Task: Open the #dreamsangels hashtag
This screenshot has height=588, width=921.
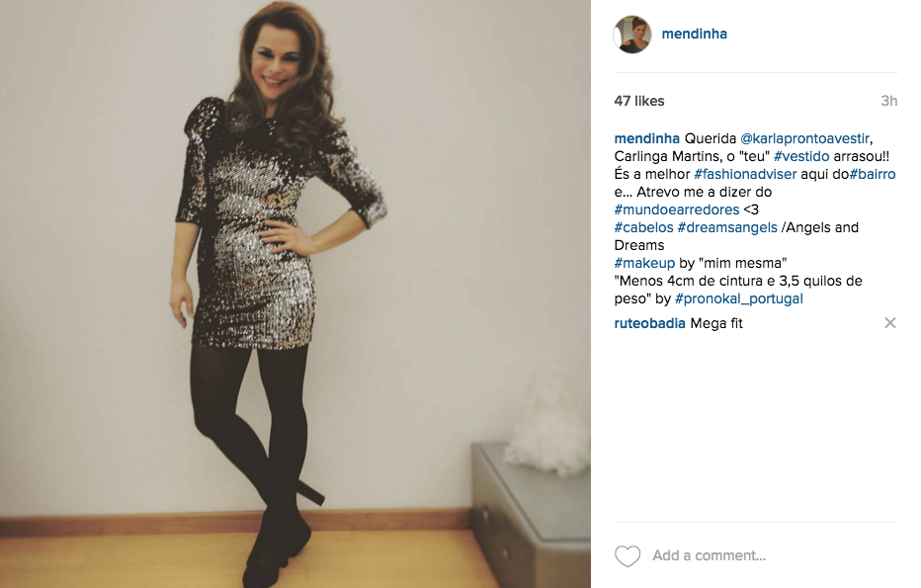Action: (727, 227)
